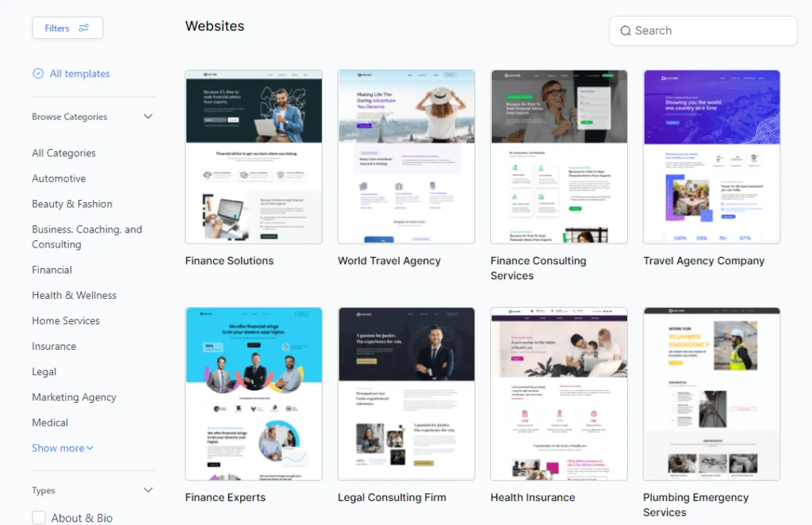Screen dimensions: 812x525
Task: Select the Health & Wellness category
Action: click(x=75, y=294)
